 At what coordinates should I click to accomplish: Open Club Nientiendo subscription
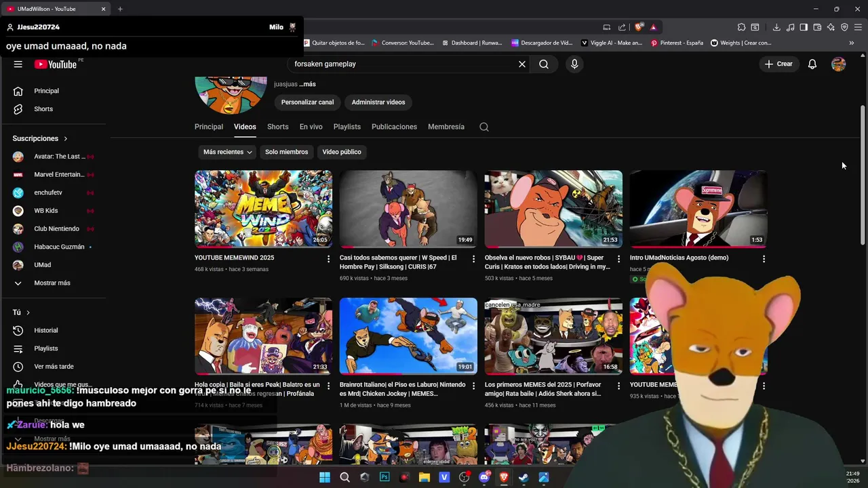tap(52, 229)
